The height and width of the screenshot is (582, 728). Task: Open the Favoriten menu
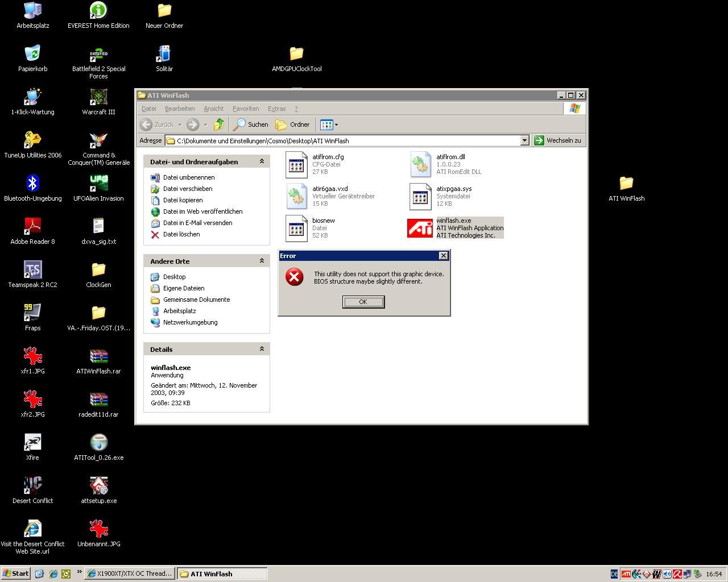[246, 109]
